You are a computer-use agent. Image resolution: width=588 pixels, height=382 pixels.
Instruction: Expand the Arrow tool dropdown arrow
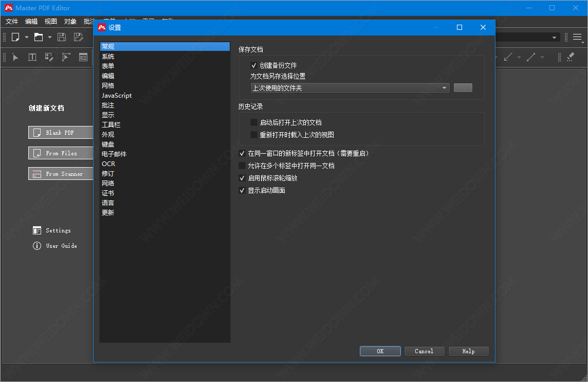tap(519, 58)
